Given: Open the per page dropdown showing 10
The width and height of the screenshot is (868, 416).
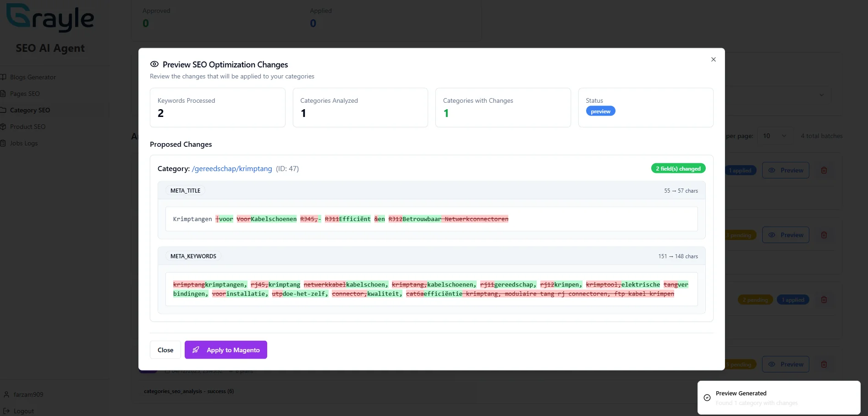Looking at the screenshot, I should tap(774, 136).
